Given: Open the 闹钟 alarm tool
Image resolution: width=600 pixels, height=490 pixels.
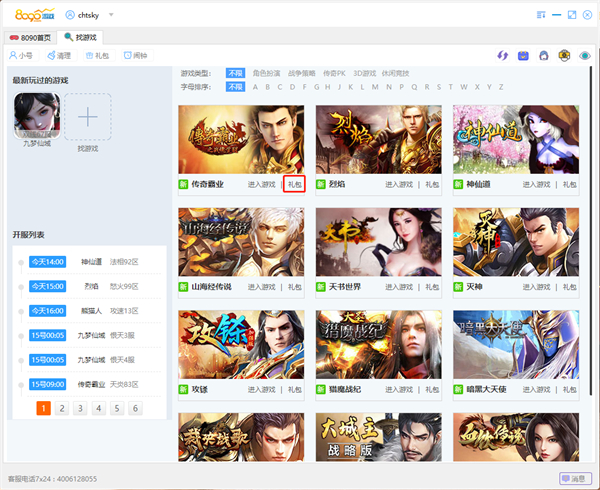Looking at the screenshot, I should click(136, 55).
